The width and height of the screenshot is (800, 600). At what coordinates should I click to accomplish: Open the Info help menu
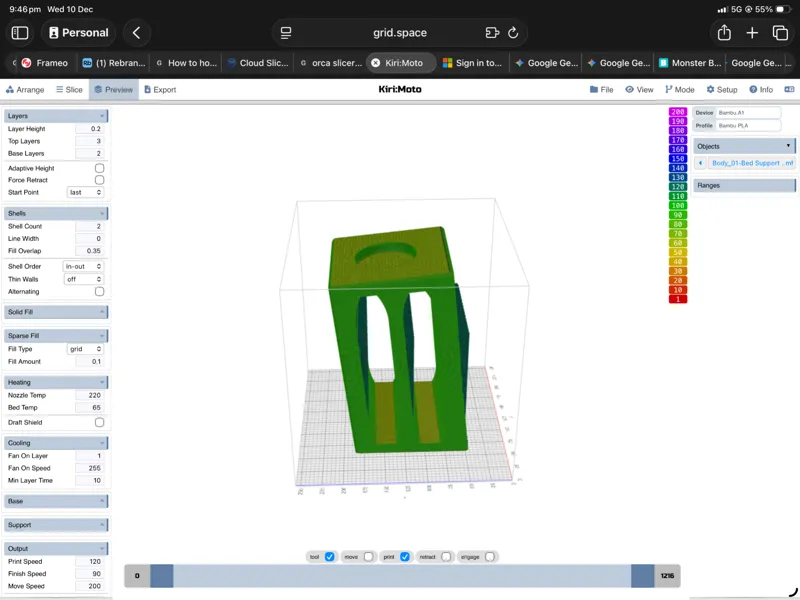coord(761,89)
